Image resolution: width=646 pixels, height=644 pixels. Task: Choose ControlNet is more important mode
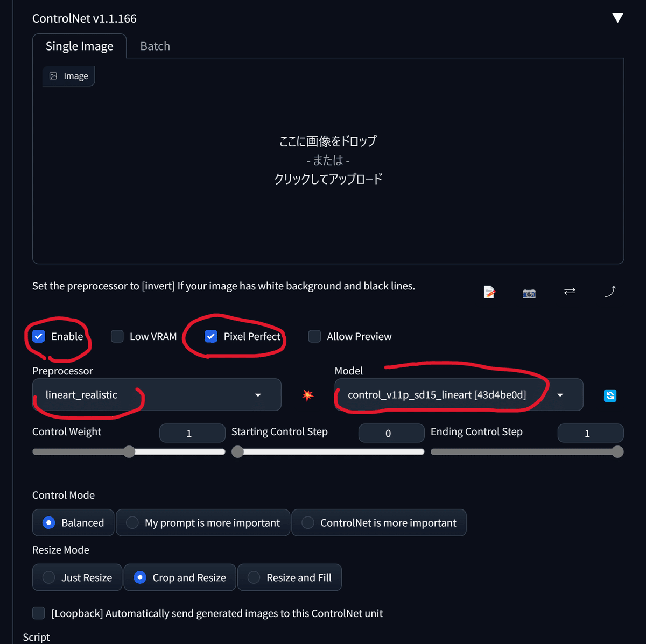(x=379, y=522)
